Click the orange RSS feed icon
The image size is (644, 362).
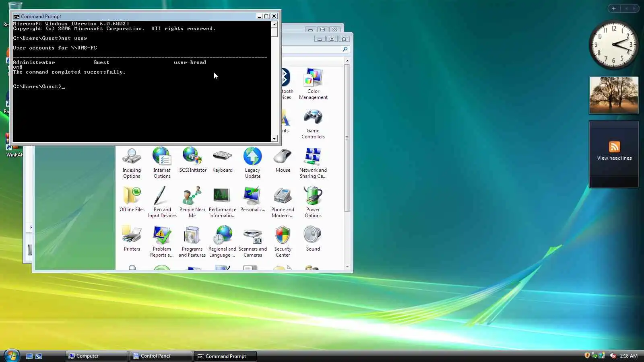pyautogui.click(x=614, y=147)
